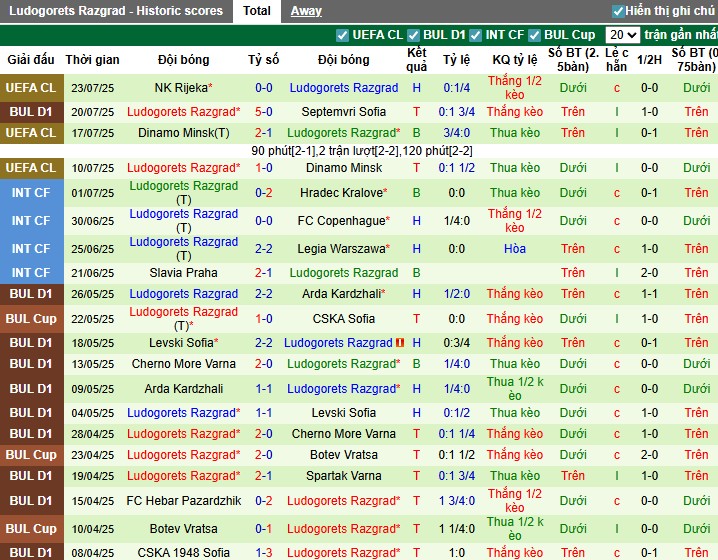Toggle the BUL Cup filter checkbox
Viewport: 718px width, 560px height.
point(534,35)
